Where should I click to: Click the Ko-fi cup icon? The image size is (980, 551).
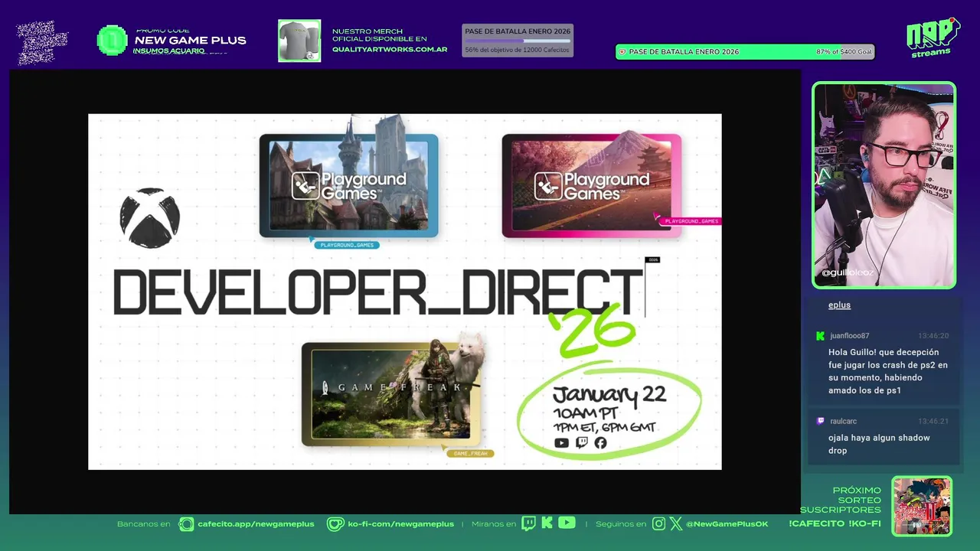pos(335,524)
